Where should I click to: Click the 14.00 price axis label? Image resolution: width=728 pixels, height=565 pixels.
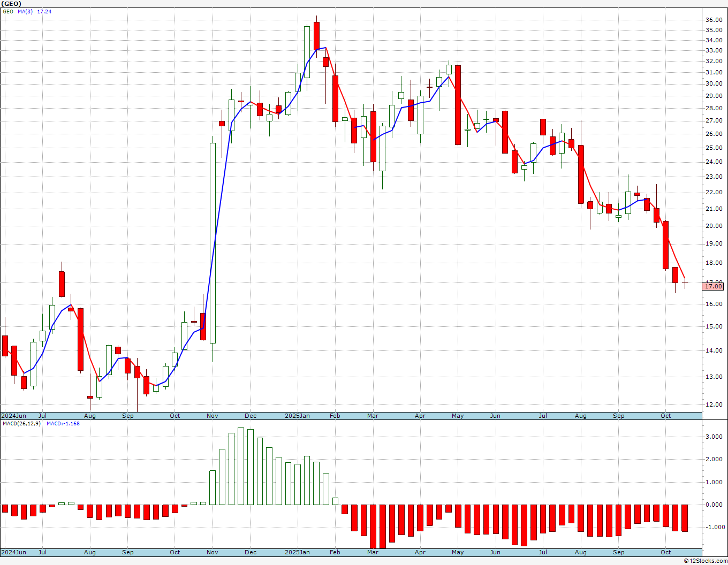pyautogui.click(x=714, y=350)
